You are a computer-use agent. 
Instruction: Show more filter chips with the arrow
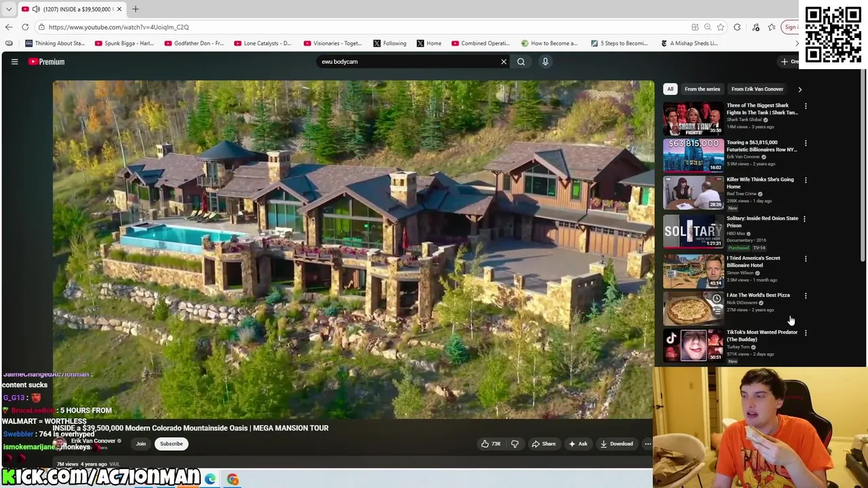coord(800,89)
